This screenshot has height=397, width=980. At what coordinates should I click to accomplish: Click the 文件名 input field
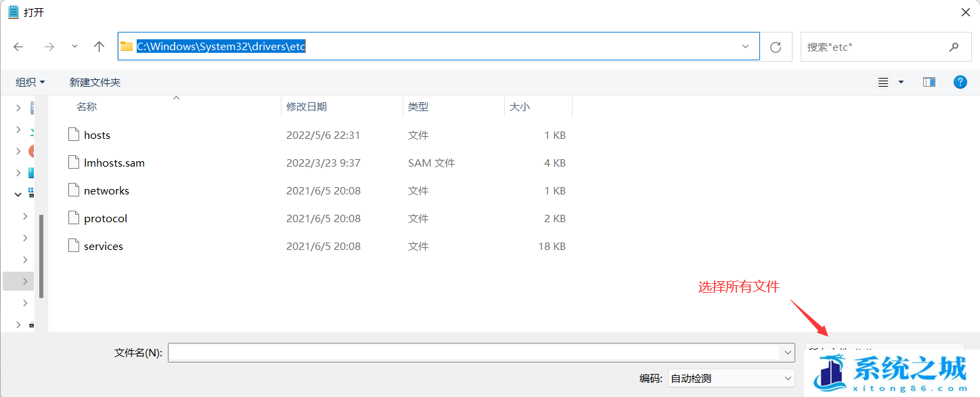tap(474, 352)
